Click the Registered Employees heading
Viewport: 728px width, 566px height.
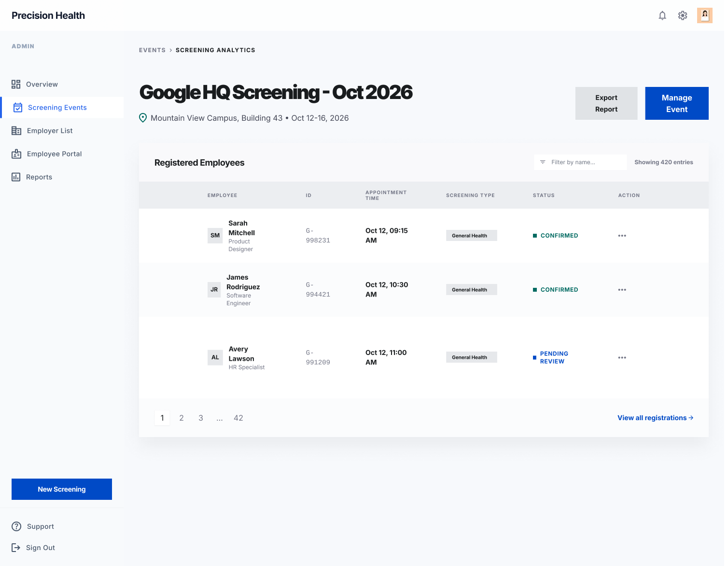coord(199,163)
